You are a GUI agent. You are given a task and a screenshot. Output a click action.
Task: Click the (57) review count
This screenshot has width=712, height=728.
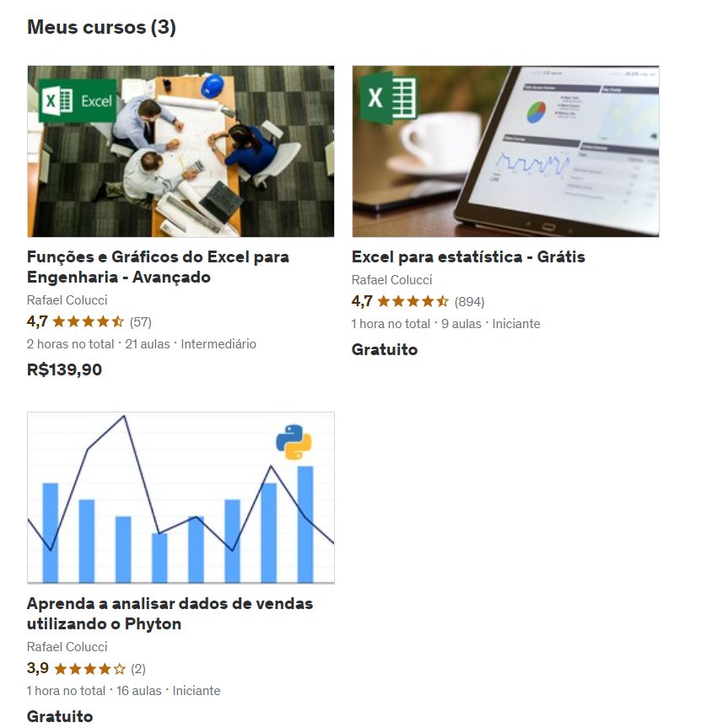pyautogui.click(x=141, y=321)
